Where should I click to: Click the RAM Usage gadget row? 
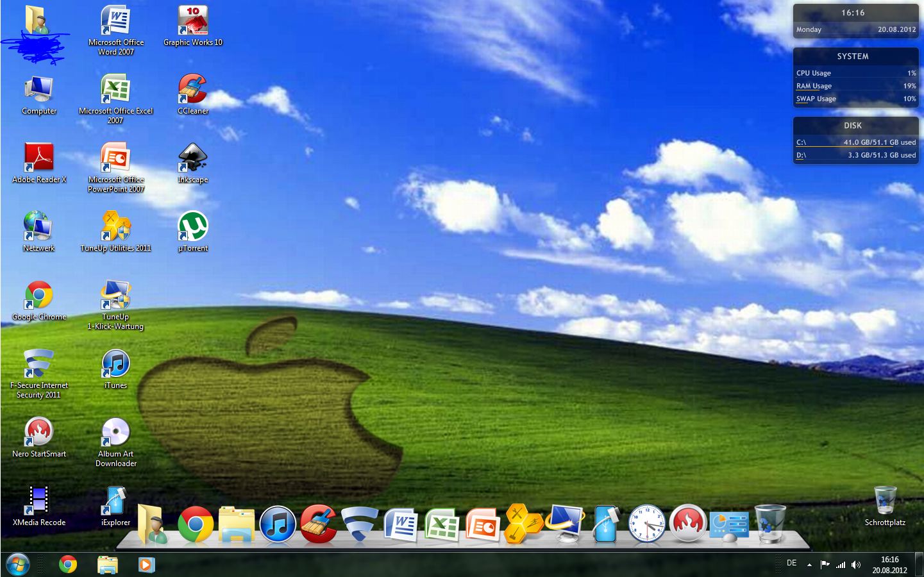pos(856,86)
